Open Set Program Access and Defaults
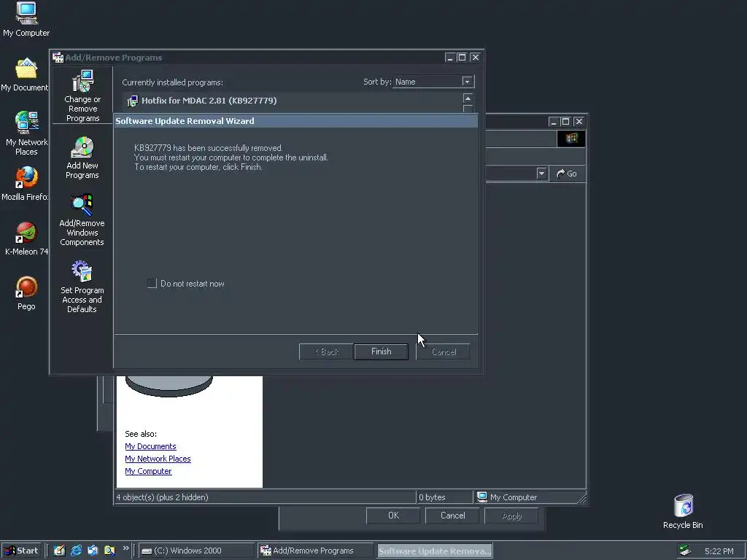 (82, 287)
